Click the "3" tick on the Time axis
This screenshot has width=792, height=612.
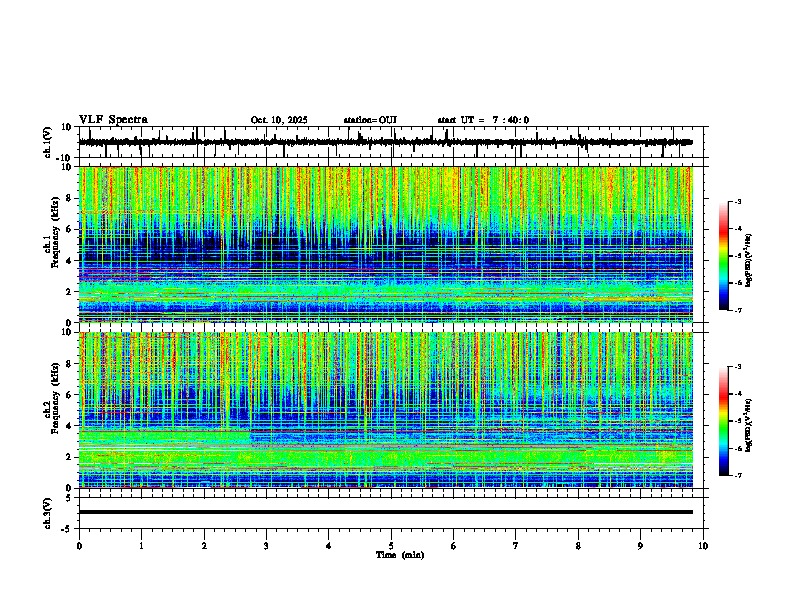click(266, 546)
